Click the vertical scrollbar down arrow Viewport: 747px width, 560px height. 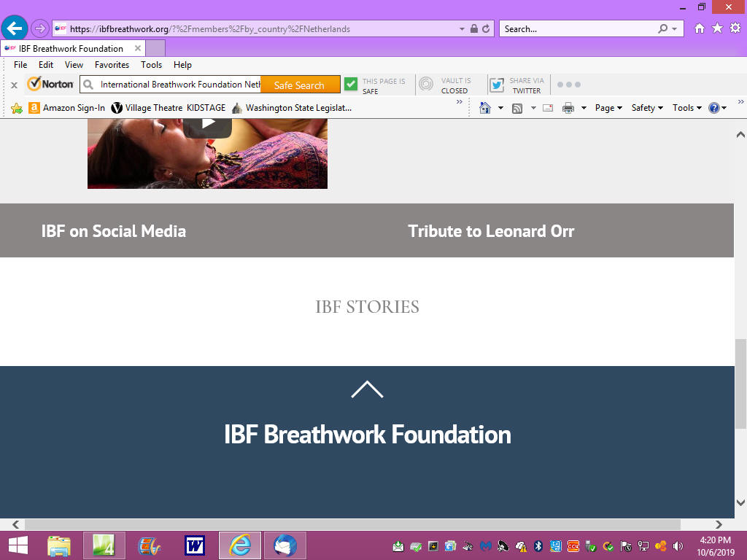coord(740,502)
